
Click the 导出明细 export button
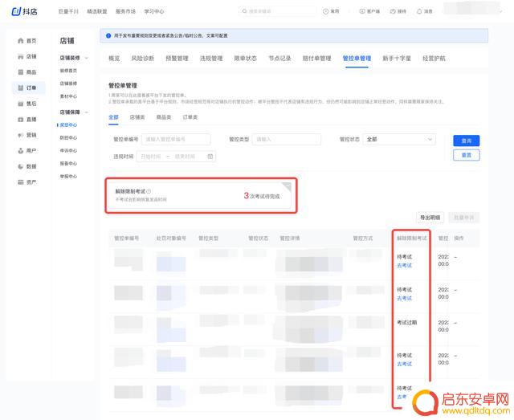430,218
